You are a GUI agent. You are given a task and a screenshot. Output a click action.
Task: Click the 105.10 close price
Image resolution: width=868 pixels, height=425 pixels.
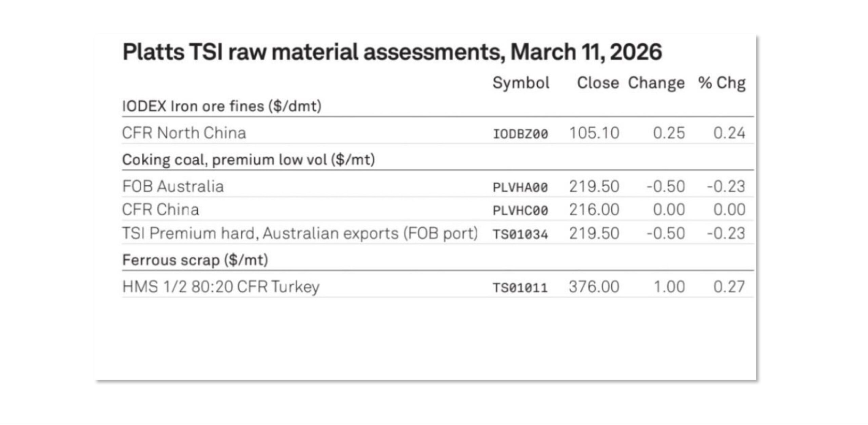594,133
